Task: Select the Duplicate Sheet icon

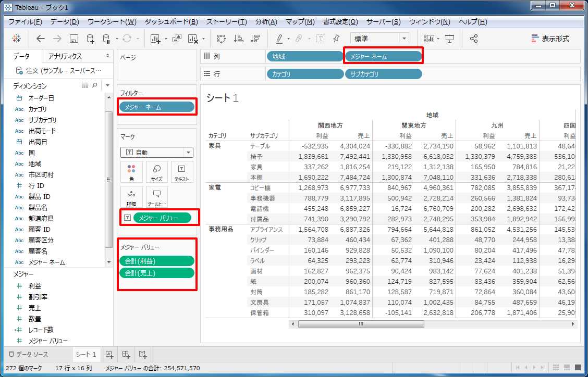Action: (x=177, y=38)
